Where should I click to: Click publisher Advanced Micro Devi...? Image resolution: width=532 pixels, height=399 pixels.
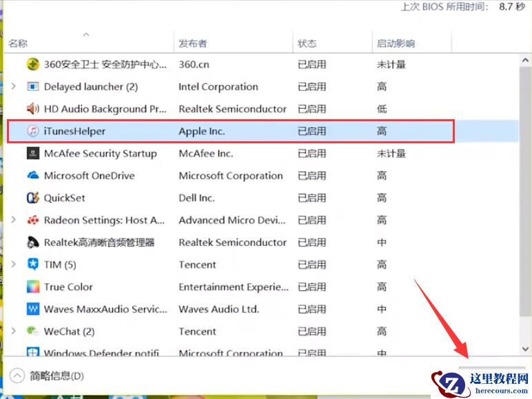click(232, 221)
